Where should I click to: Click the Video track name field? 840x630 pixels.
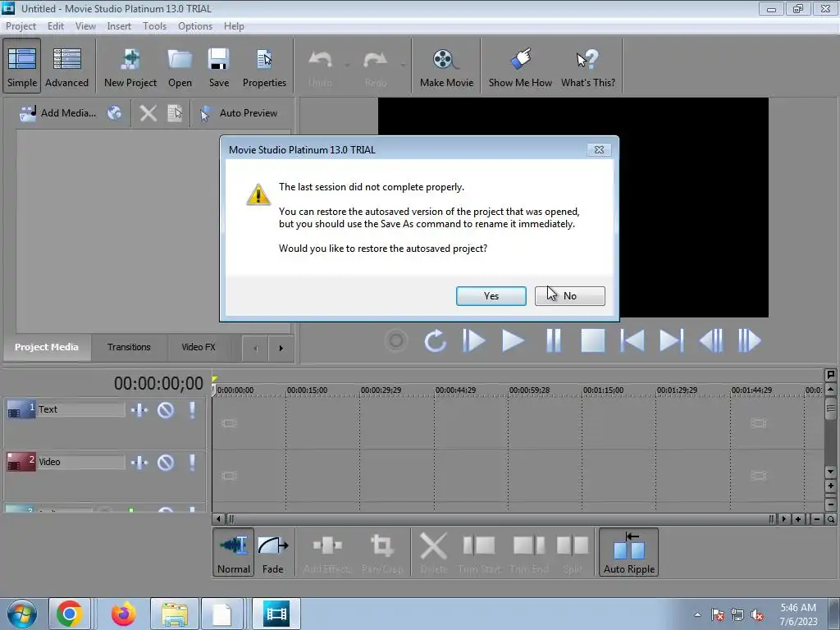[80, 462]
